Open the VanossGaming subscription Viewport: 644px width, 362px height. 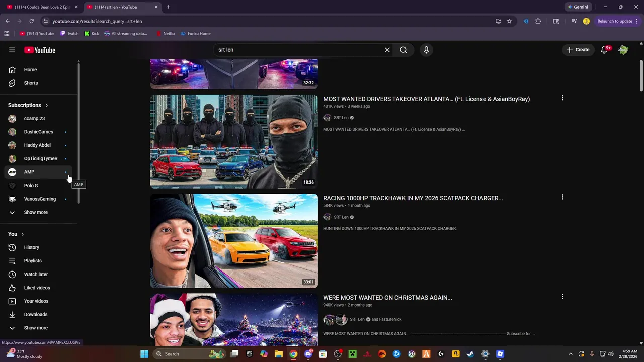coord(39,199)
